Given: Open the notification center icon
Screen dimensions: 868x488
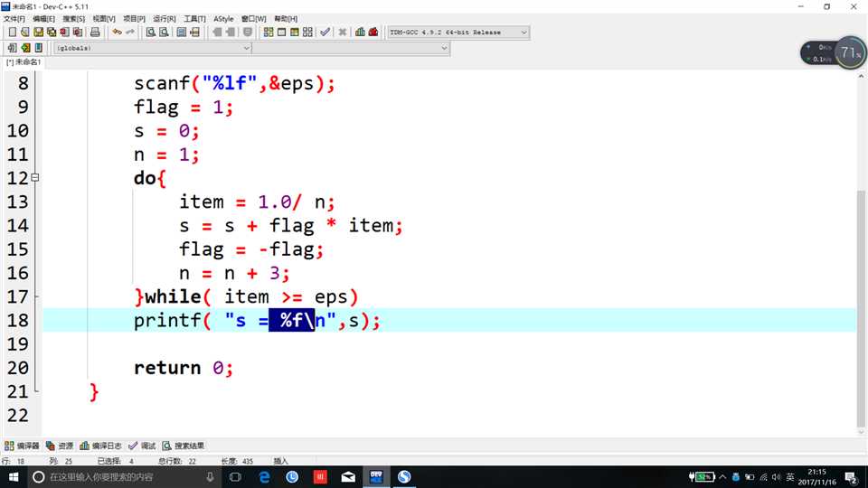Looking at the screenshot, I should pyautogui.click(x=851, y=477).
